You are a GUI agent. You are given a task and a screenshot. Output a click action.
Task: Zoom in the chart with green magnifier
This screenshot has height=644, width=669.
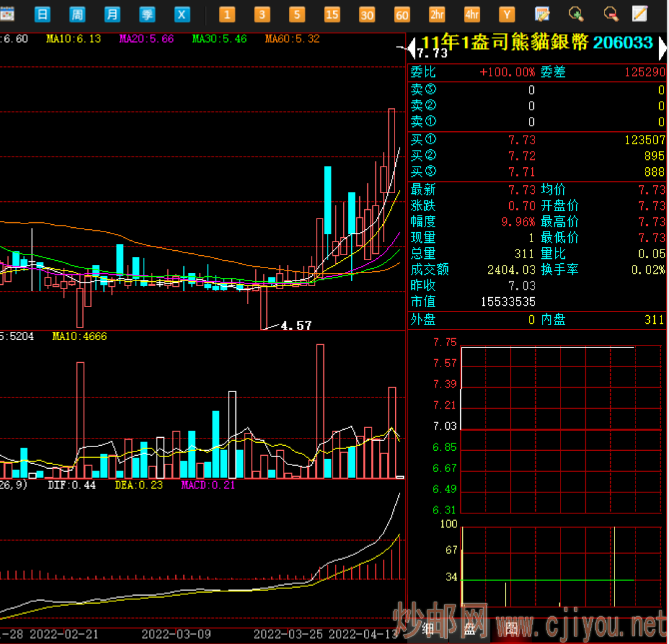coord(576,14)
